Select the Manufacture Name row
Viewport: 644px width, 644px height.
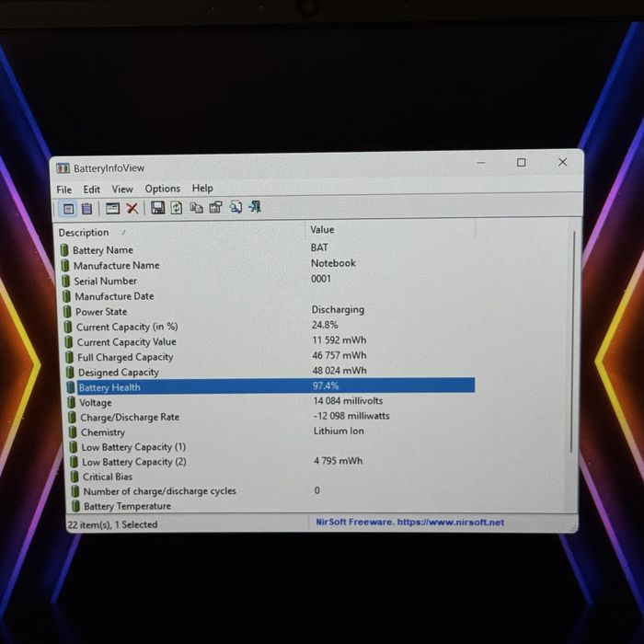(x=268, y=265)
